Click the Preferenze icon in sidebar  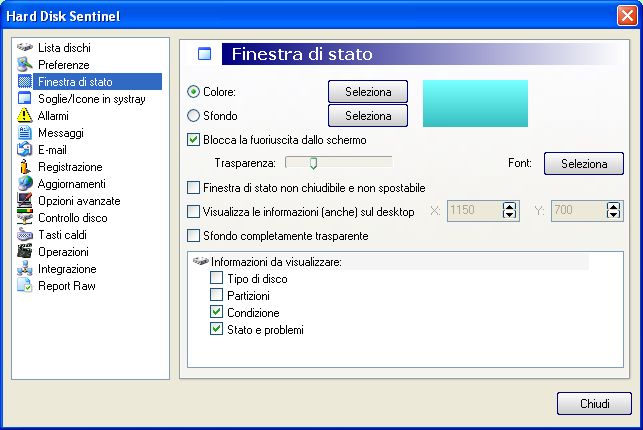(x=25, y=65)
